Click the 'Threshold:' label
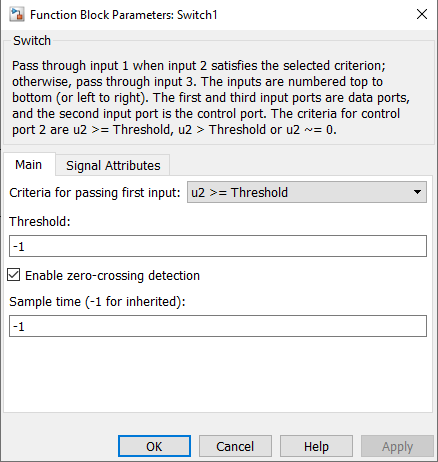 coord(40,221)
